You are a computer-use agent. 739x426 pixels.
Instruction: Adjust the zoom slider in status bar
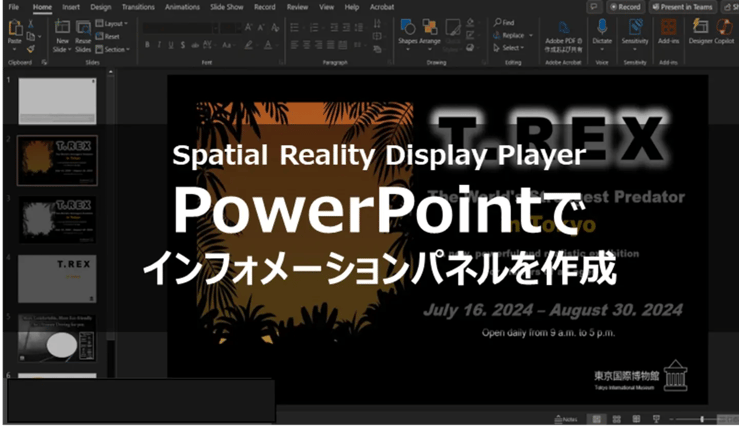coord(702,419)
